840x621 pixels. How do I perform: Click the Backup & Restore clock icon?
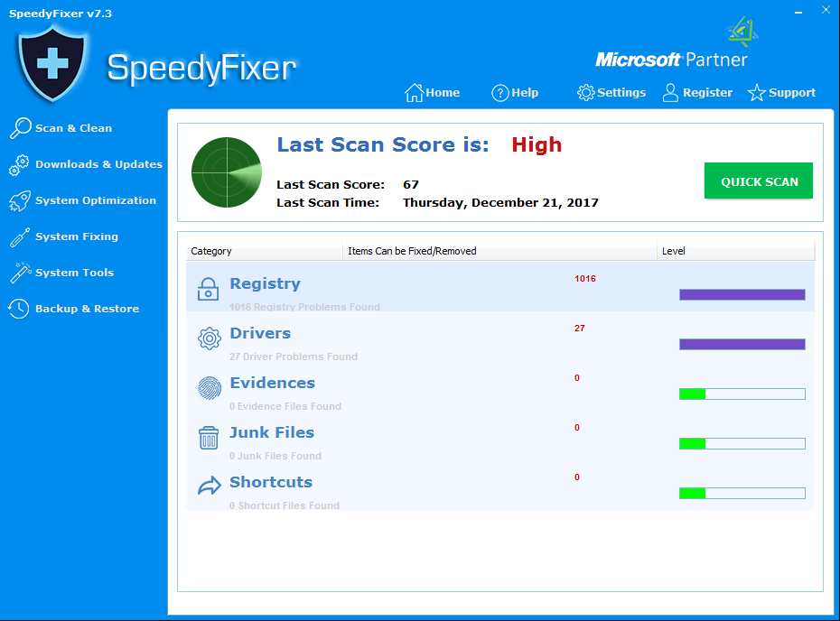[19, 309]
